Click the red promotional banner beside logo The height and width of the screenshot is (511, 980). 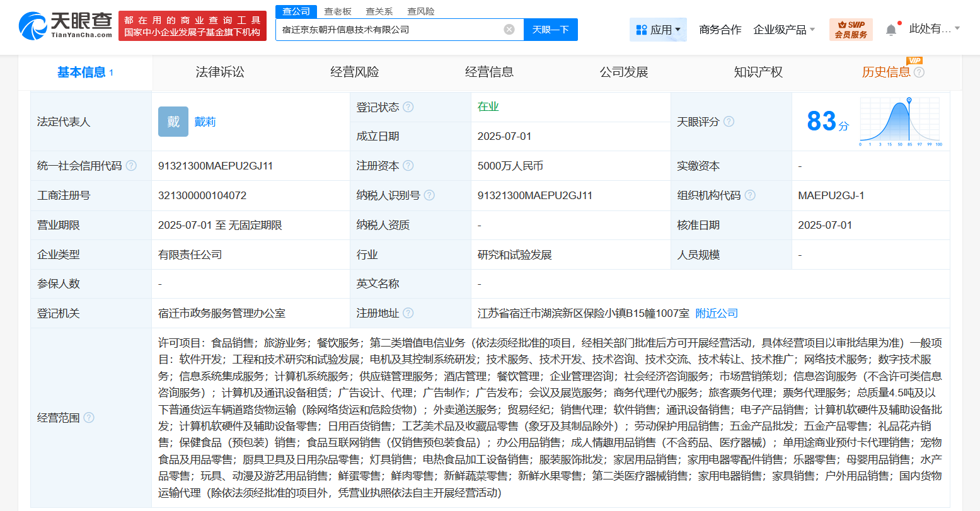pyautogui.click(x=192, y=26)
